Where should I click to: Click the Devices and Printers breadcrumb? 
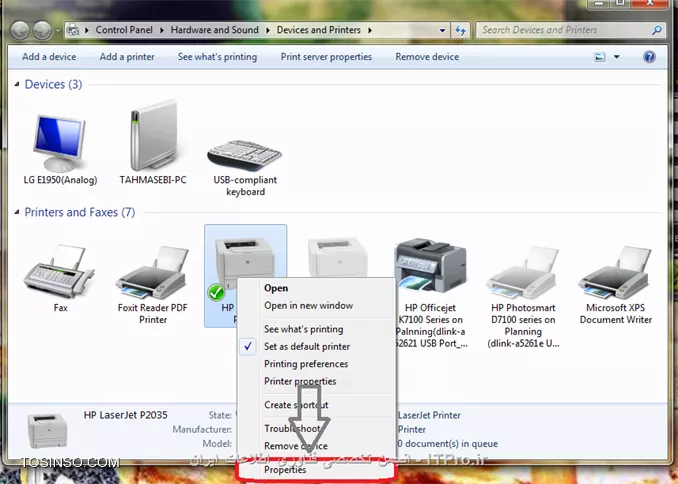pos(319,30)
